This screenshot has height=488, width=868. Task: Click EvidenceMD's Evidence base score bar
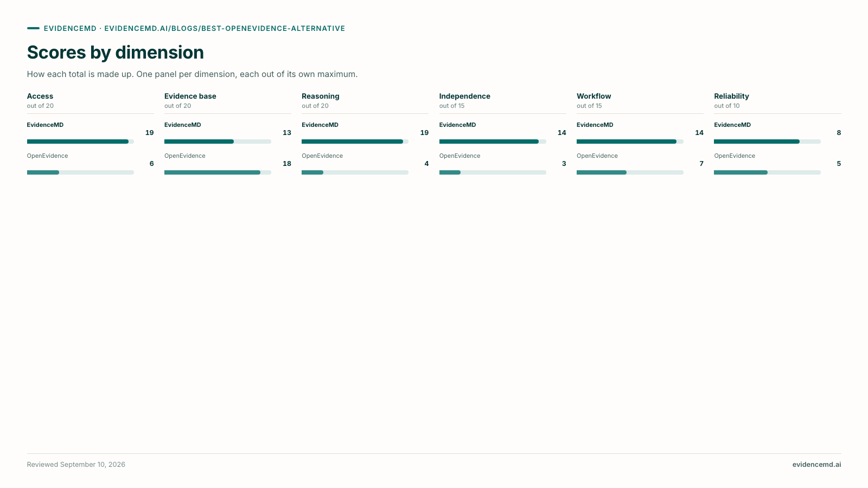tap(218, 142)
